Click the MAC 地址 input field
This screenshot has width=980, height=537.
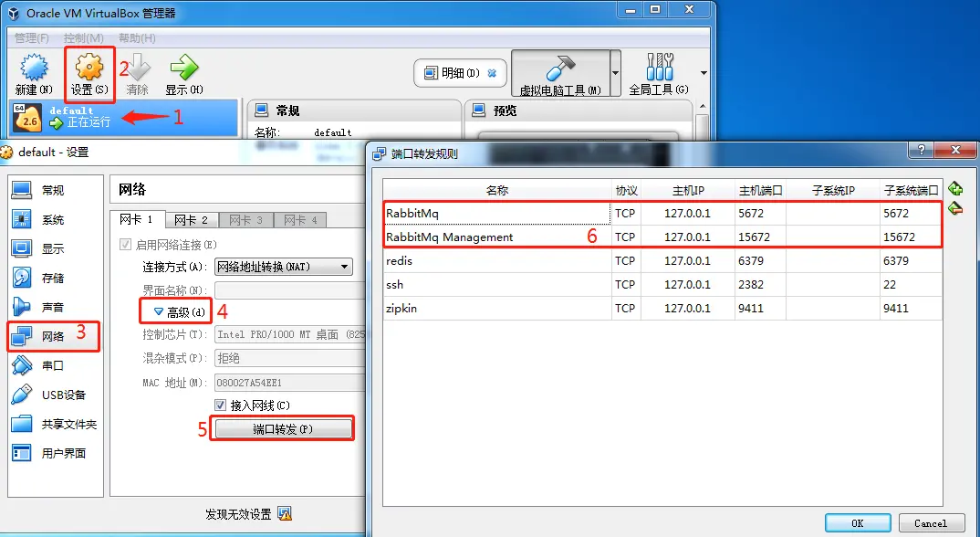(291, 383)
